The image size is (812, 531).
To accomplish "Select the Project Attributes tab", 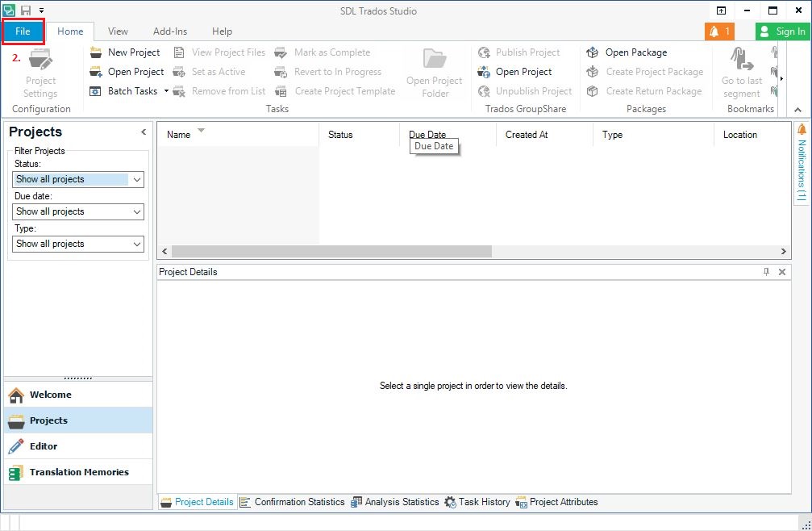I will click(x=556, y=502).
